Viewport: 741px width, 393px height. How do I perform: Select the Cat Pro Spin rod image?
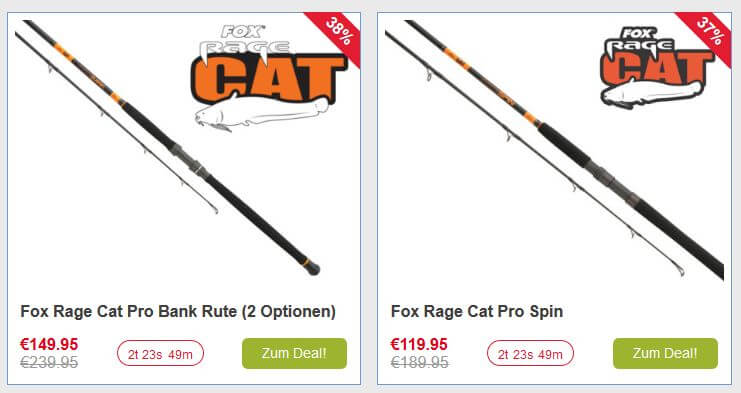[x=554, y=150]
